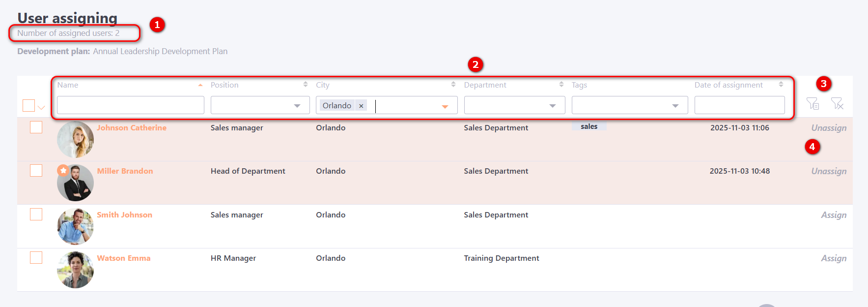Image resolution: width=868 pixels, height=307 pixels.
Task: Sort by Name column arrow
Action: 200,85
